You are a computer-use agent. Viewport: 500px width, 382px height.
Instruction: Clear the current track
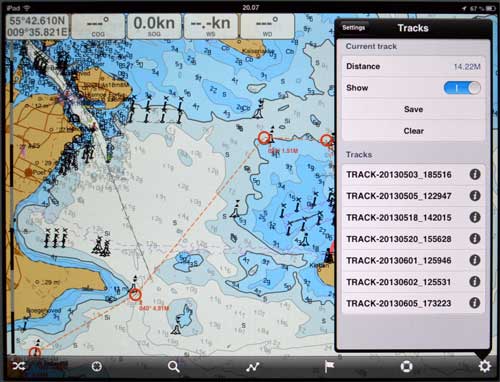click(x=413, y=131)
